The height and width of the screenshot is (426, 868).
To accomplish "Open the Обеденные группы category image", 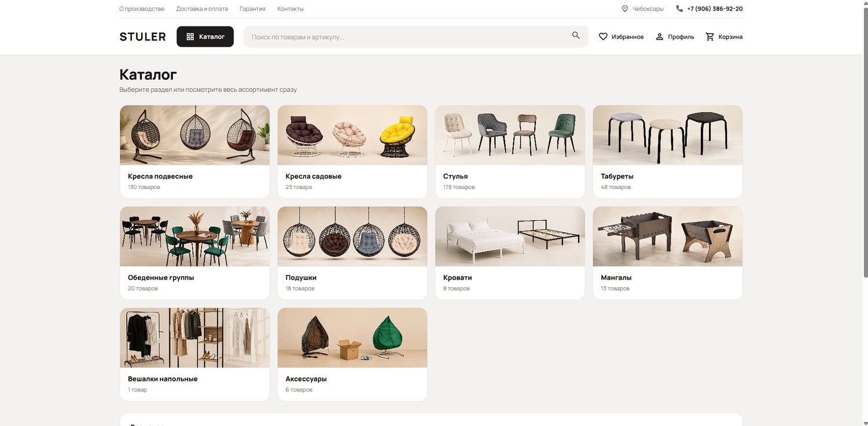I will tap(194, 236).
